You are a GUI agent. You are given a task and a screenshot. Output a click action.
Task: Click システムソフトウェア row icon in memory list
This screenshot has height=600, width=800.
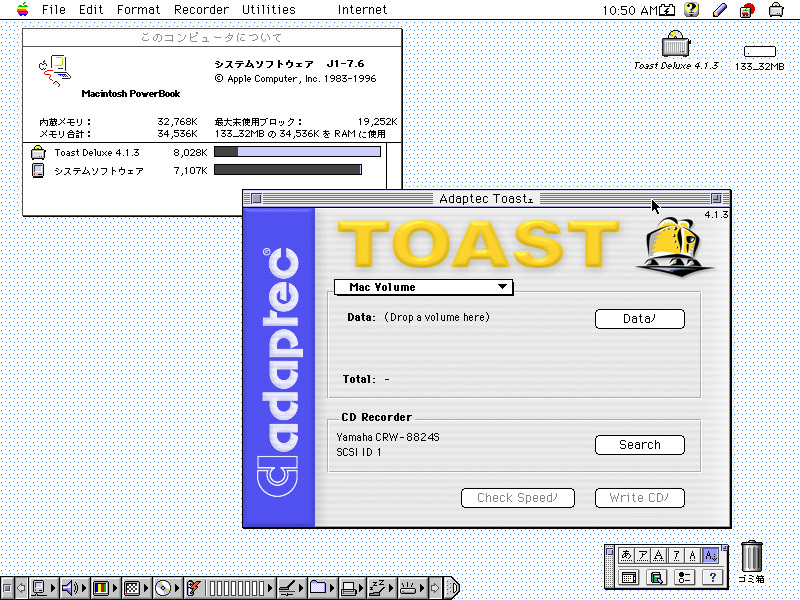point(38,170)
